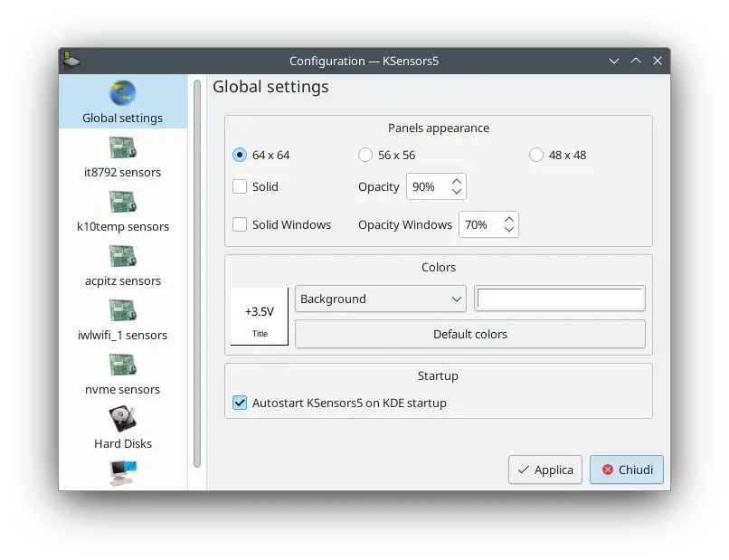Viewport: 729px width, 560px height.
Task: Select the iwlwifi_1 sensors label
Action: pyautogui.click(x=123, y=336)
